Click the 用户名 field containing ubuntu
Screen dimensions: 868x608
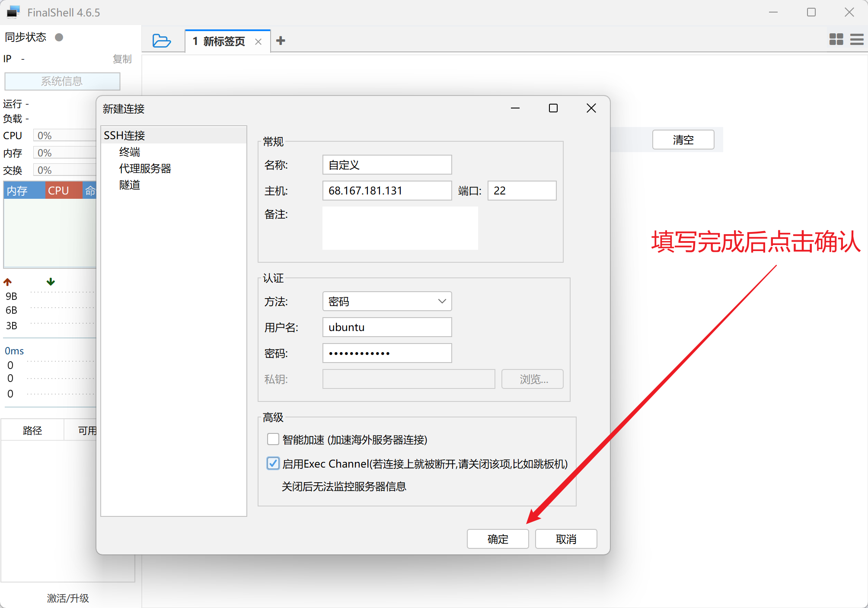pos(387,327)
